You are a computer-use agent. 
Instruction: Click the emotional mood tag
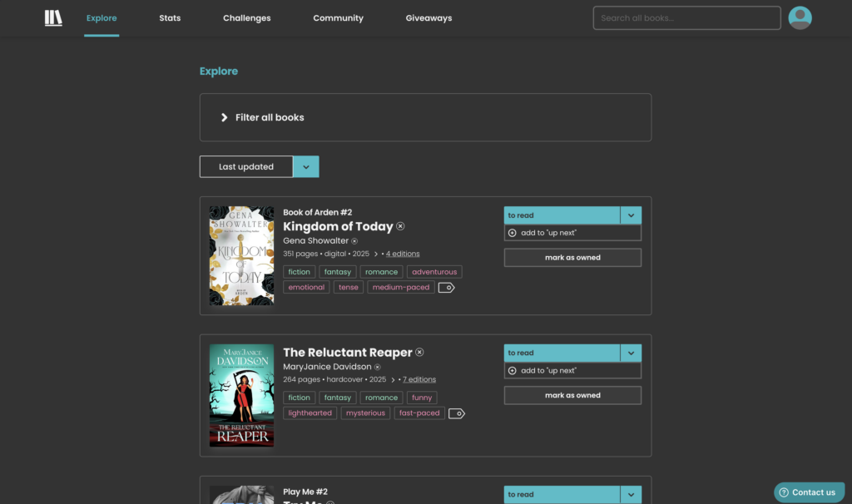point(306,287)
